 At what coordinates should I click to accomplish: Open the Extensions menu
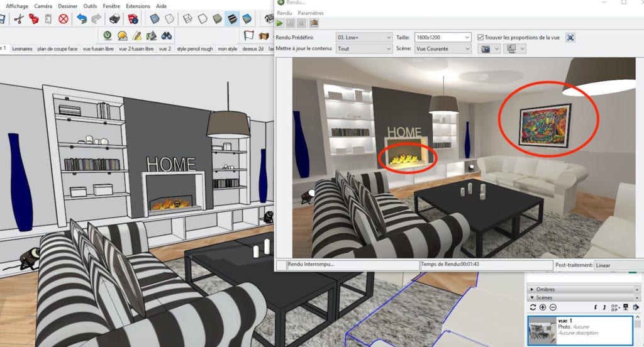click(138, 6)
